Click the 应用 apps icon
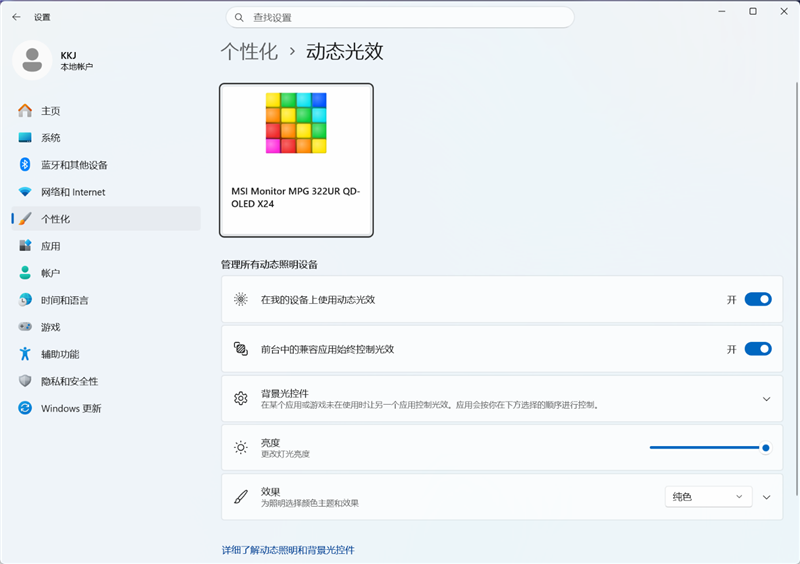Screen dimensions: 800x564 tap(25, 246)
